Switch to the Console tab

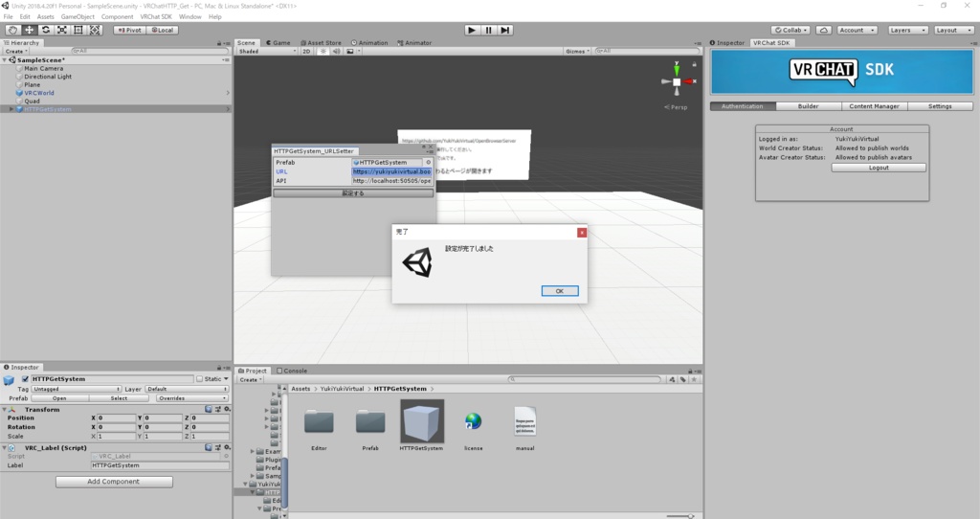tap(292, 371)
